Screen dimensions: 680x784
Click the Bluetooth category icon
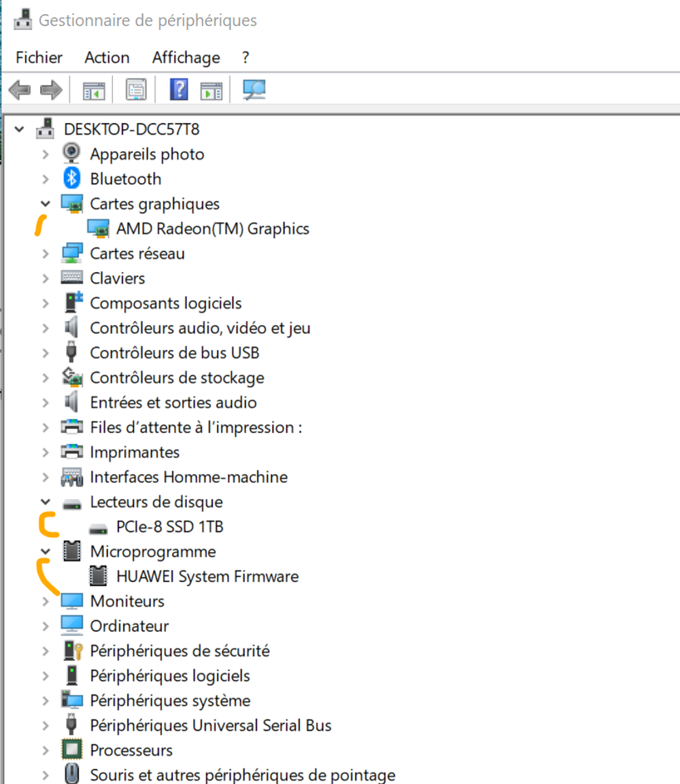click(72, 179)
